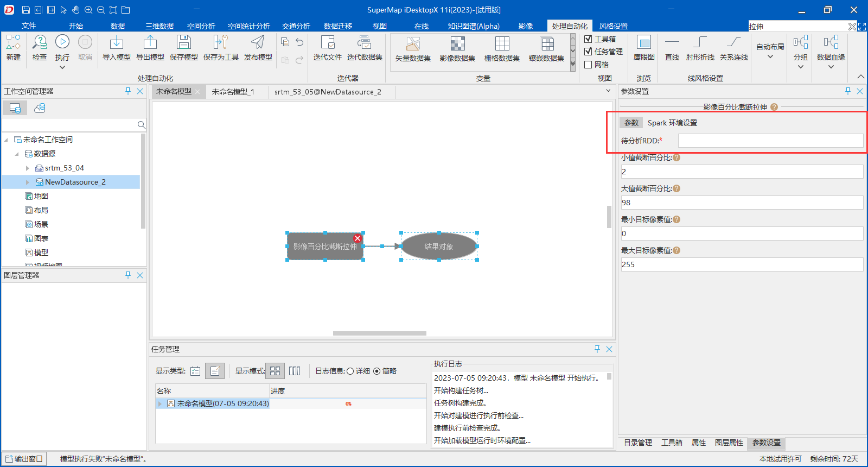Select the 结果对象 ellipse node
This screenshot has width=868, height=467.
(439, 247)
